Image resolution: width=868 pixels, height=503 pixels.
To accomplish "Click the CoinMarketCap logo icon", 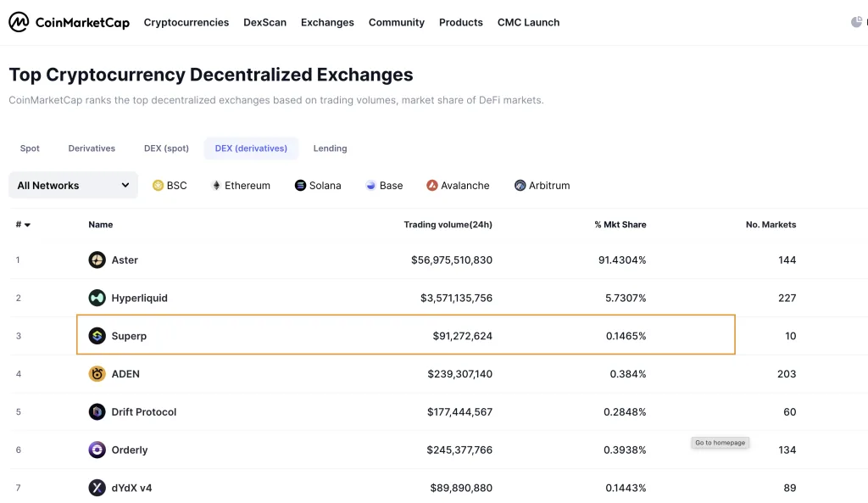I will click(x=19, y=22).
